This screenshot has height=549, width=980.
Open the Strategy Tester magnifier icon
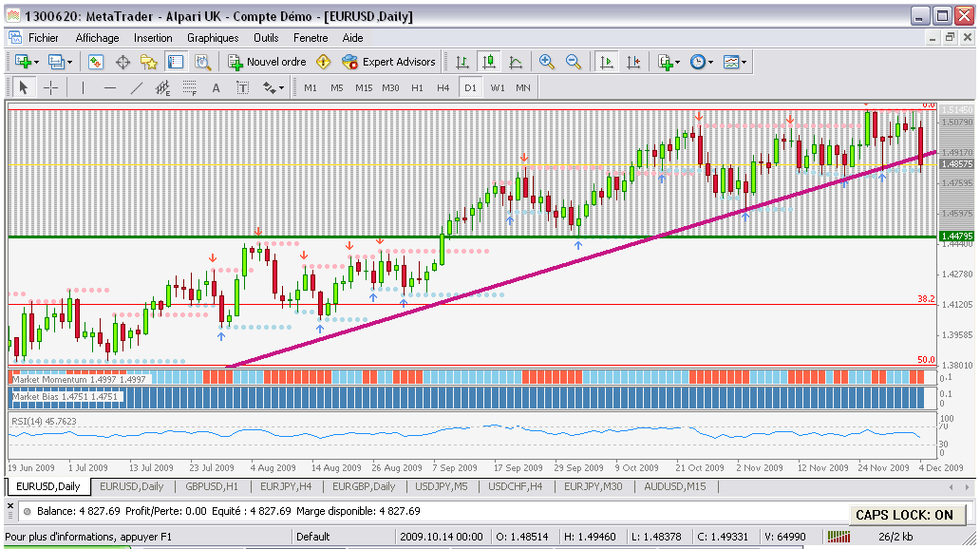(202, 62)
